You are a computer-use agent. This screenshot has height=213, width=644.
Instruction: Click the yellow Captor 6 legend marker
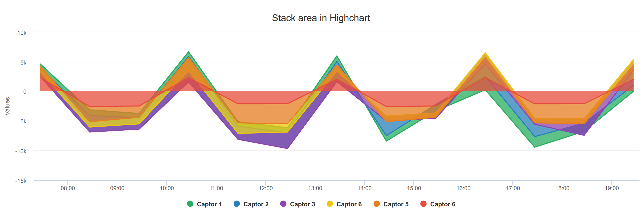point(330,204)
